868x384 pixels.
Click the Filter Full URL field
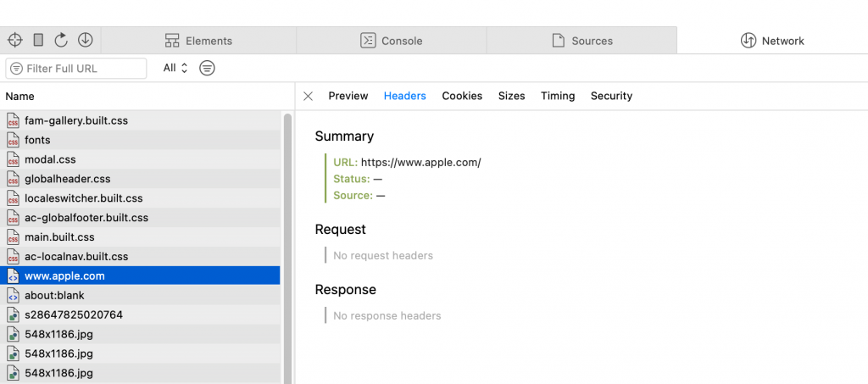click(76, 69)
